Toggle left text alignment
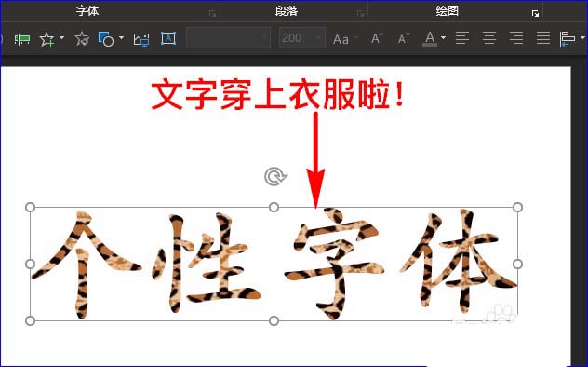This screenshot has height=367, width=588. coord(462,38)
